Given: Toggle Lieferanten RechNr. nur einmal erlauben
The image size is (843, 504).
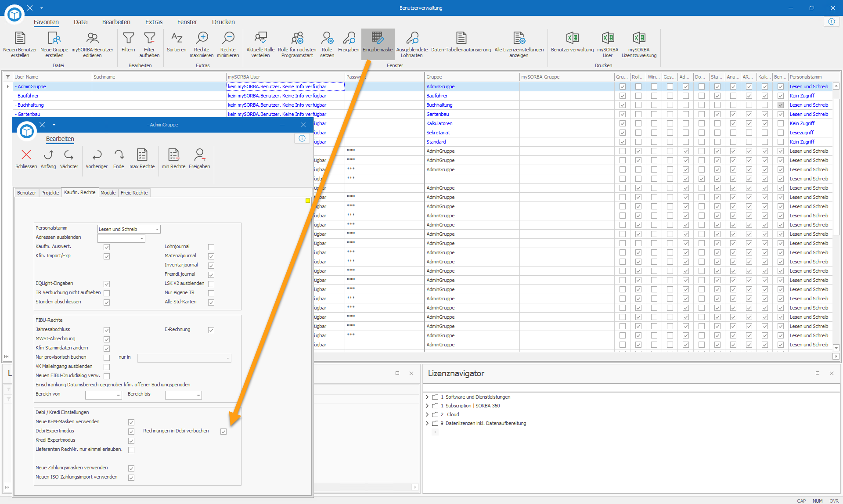Looking at the screenshot, I should click(131, 450).
